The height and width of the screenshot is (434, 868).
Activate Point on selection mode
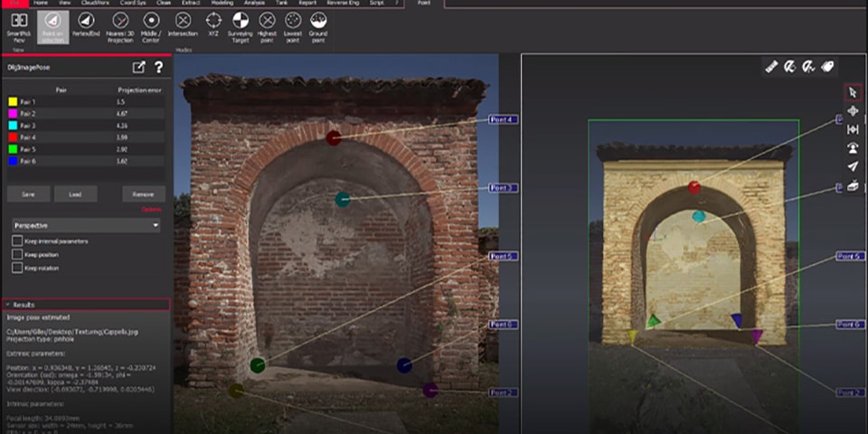[x=53, y=27]
